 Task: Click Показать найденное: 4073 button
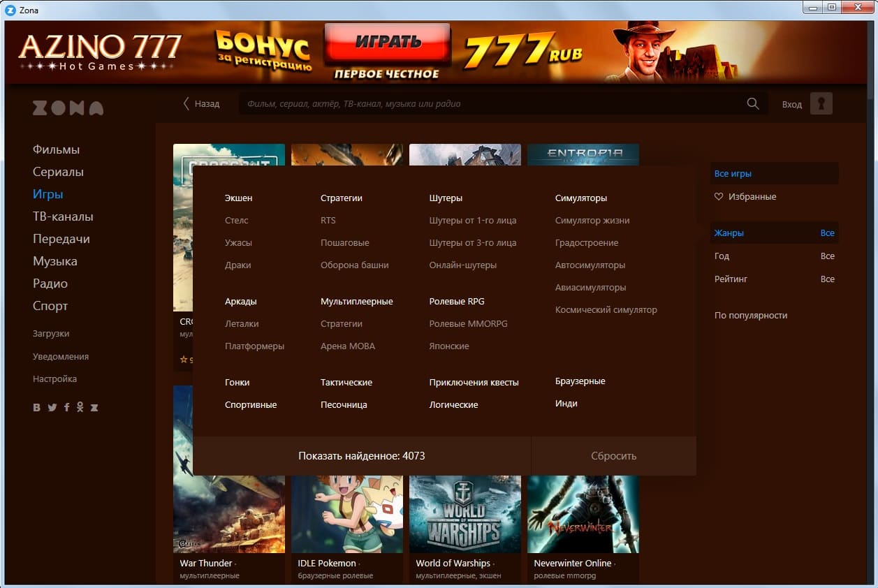pyautogui.click(x=362, y=456)
